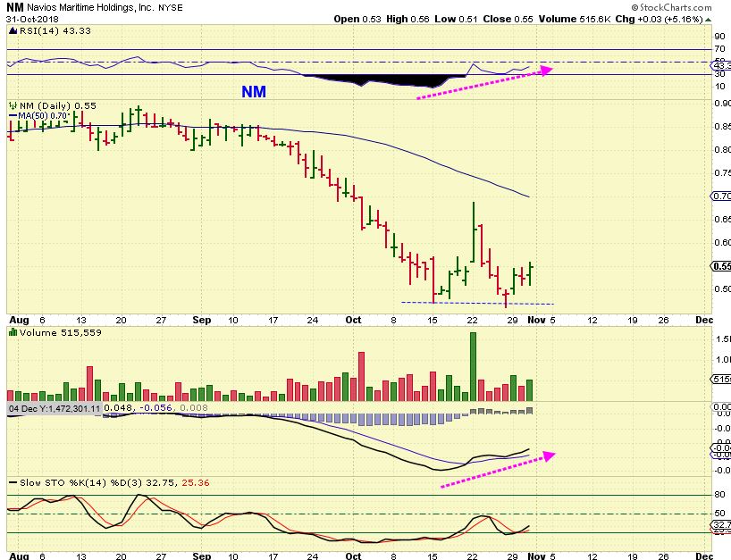Image resolution: width=731 pixels, height=560 pixels.
Task: Click the -0.056 MACD signal value
Action: click(155, 408)
